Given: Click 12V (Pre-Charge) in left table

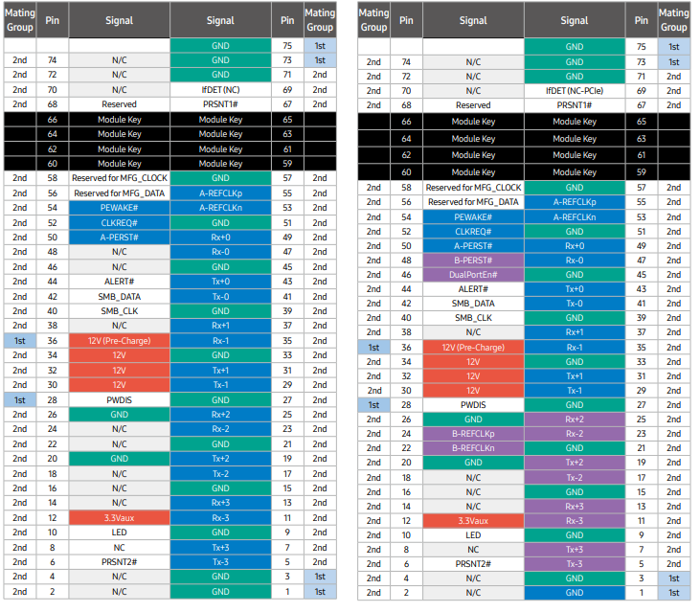Looking at the screenshot, I should (119, 340).
